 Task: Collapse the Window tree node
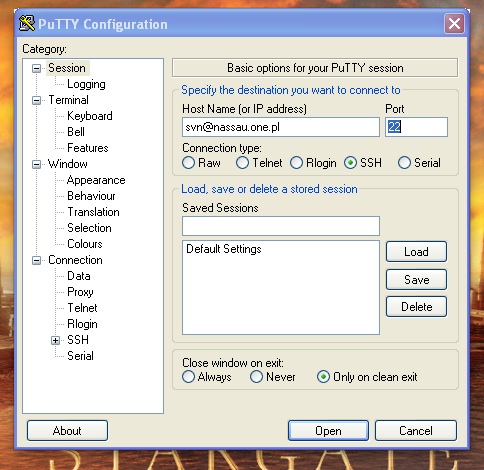coord(36,164)
